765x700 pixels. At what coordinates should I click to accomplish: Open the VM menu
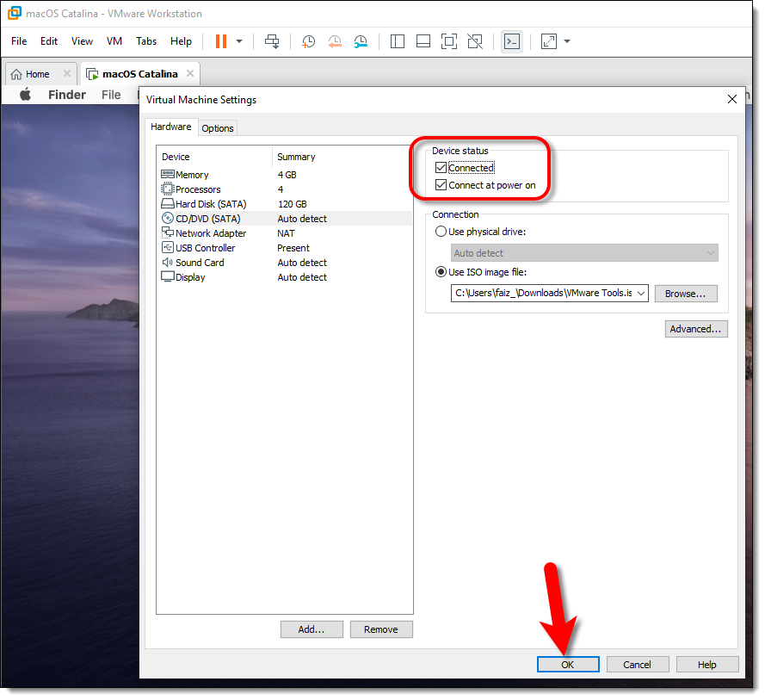pyautogui.click(x=114, y=41)
